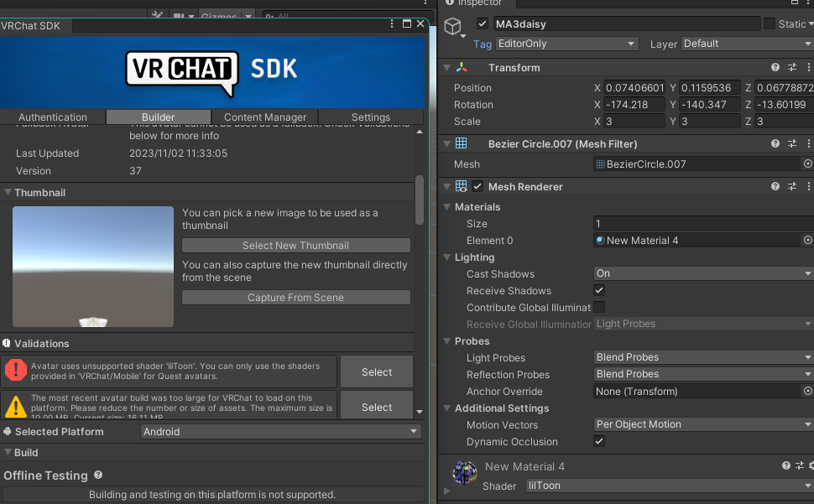The image size is (814, 504).
Task: Select the Builder tab
Action: [159, 117]
